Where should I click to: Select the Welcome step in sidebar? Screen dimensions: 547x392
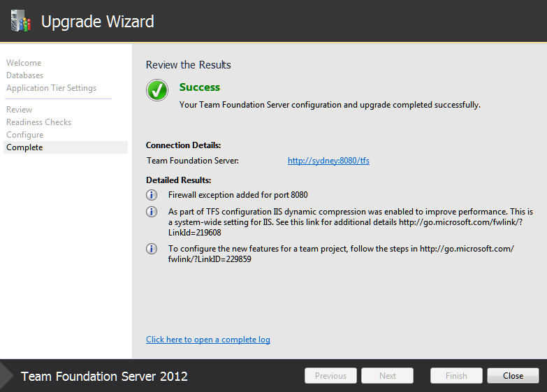pyautogui.click(x=24, y=63)
